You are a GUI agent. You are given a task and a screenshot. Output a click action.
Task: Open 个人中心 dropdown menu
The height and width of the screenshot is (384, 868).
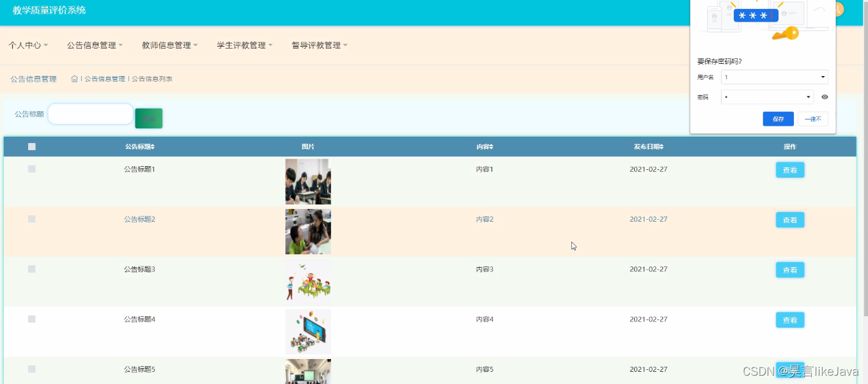[x=28, y=45]
